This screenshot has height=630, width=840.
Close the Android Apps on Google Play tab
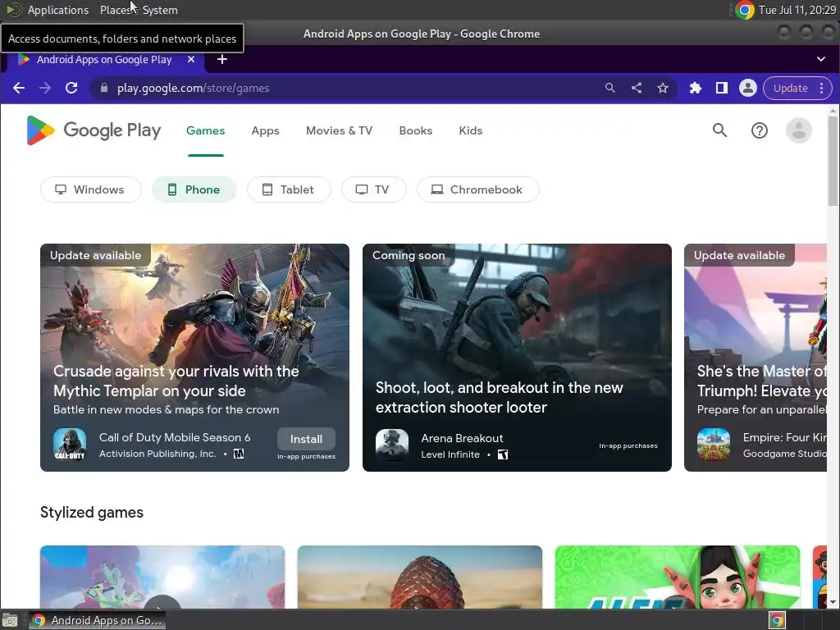(190, 59)
